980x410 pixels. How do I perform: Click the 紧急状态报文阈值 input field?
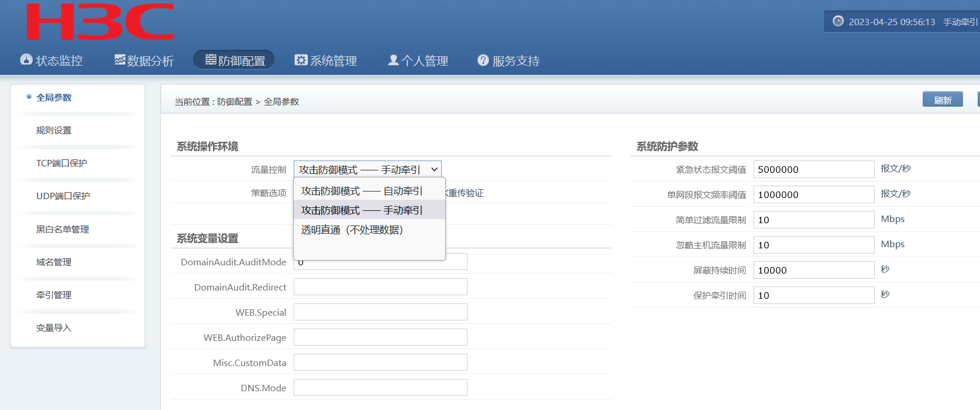pos(814,169)
